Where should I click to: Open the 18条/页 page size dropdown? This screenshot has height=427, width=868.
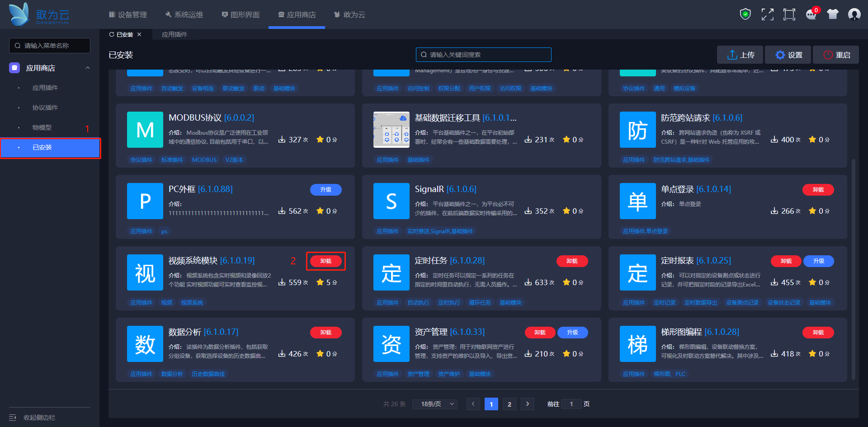(x=435, y=404)
